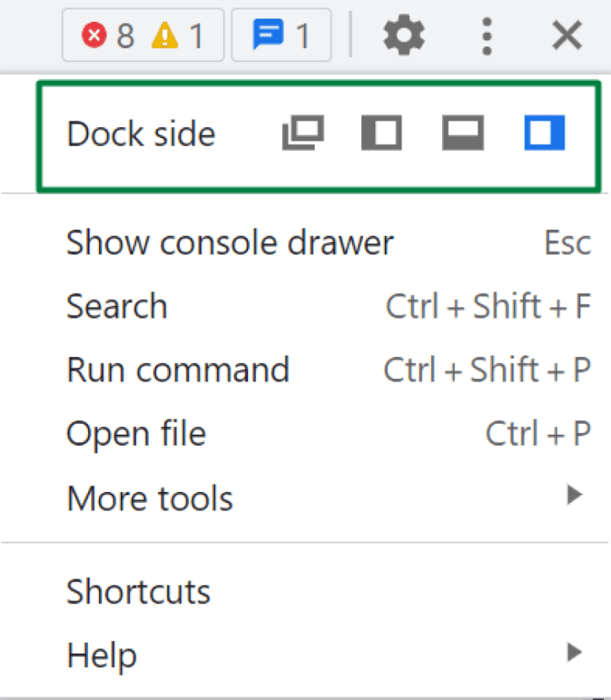Expand the Help submenu

101,654
